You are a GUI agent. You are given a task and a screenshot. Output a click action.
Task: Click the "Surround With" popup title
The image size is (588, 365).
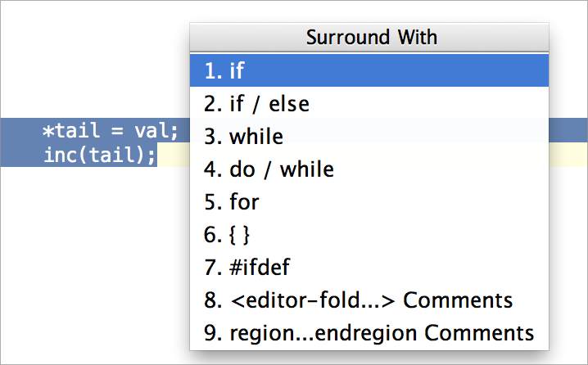point(371,38)
